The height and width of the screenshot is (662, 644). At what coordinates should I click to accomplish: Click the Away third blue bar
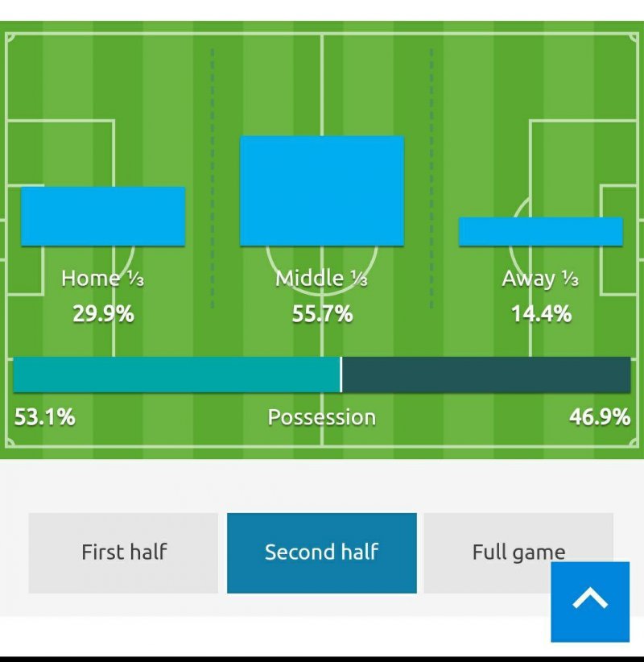pos(540,231)
